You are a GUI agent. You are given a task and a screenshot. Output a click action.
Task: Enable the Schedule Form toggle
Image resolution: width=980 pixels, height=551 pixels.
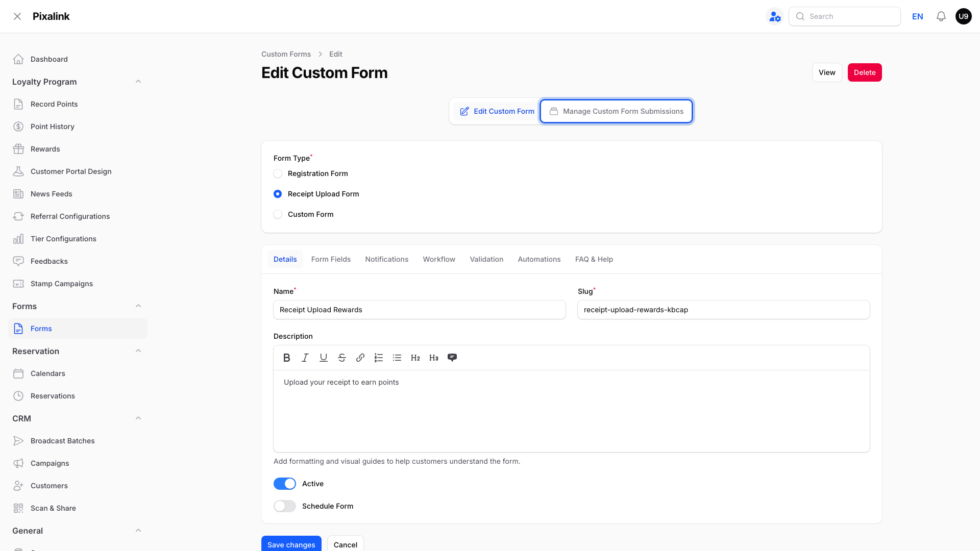pyautogui.click(x=285, y=506)
